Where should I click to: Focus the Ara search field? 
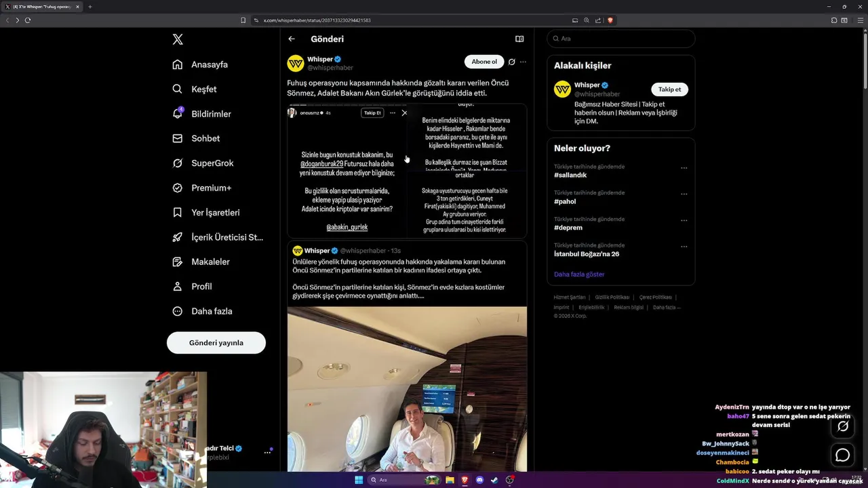tap(620, 39)
